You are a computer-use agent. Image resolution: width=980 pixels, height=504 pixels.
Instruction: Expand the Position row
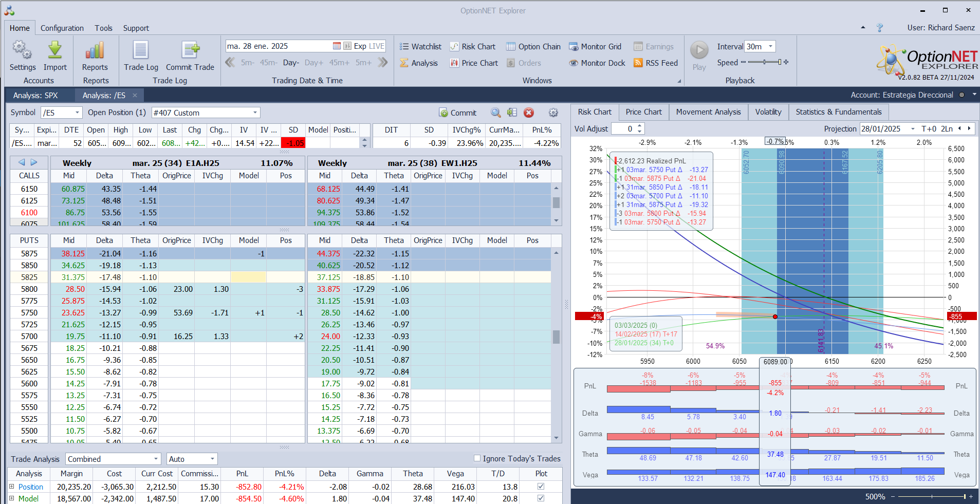pos(12,486)
